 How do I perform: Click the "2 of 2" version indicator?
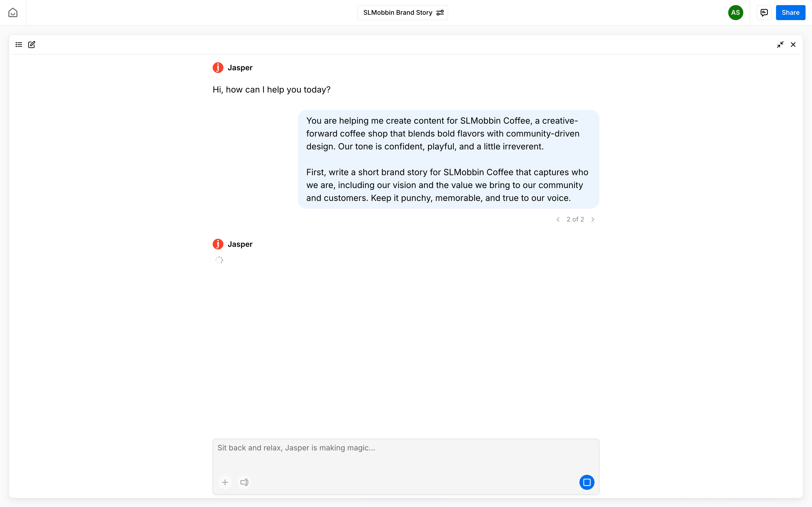pyautogui.click(x=575, y=219)
